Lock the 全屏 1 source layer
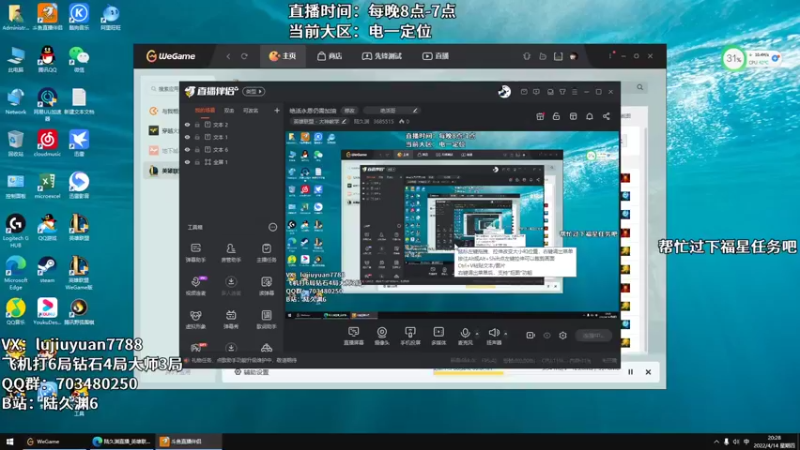This screenshot has height=450, width=800. point(197,162)
